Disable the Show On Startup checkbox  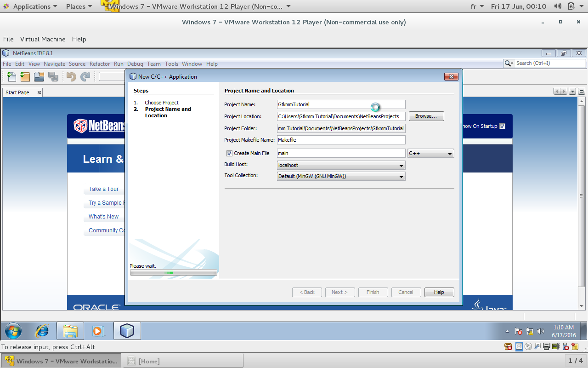[x=502, y=126]
